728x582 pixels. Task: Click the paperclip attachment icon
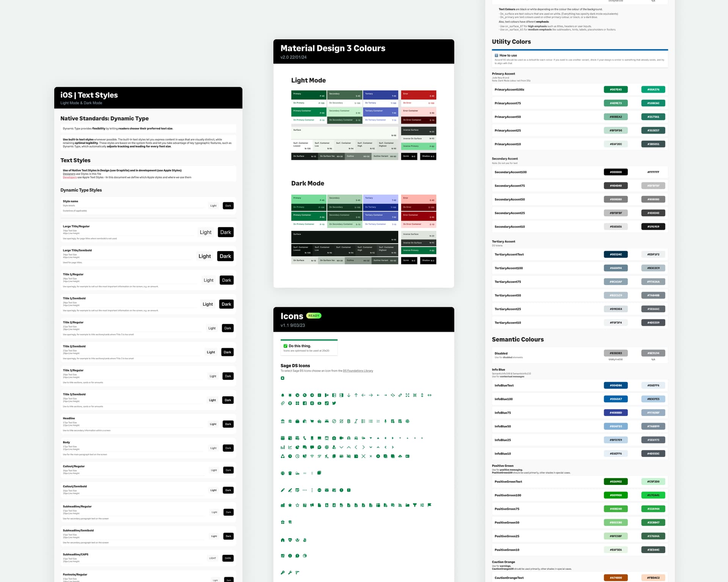click(x=282, y=403)
